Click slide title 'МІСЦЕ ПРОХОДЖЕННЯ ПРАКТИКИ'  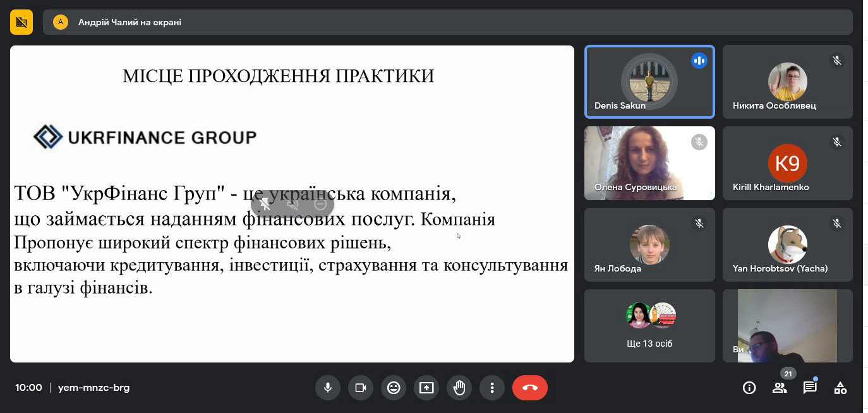pyautogui.click(x=279, y=76)
